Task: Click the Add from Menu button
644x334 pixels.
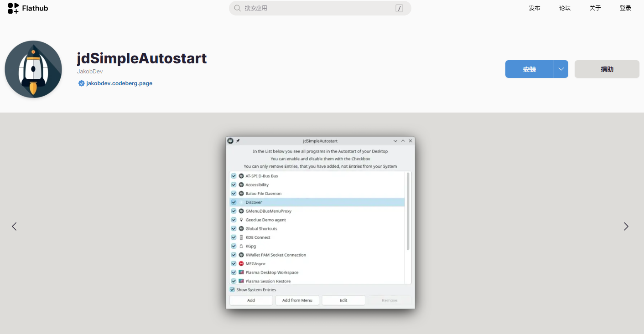Action: click(297, 300)
